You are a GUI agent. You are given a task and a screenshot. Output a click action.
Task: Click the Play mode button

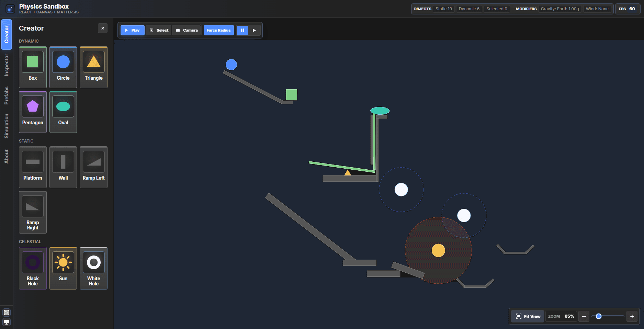[x=133, y=30]
